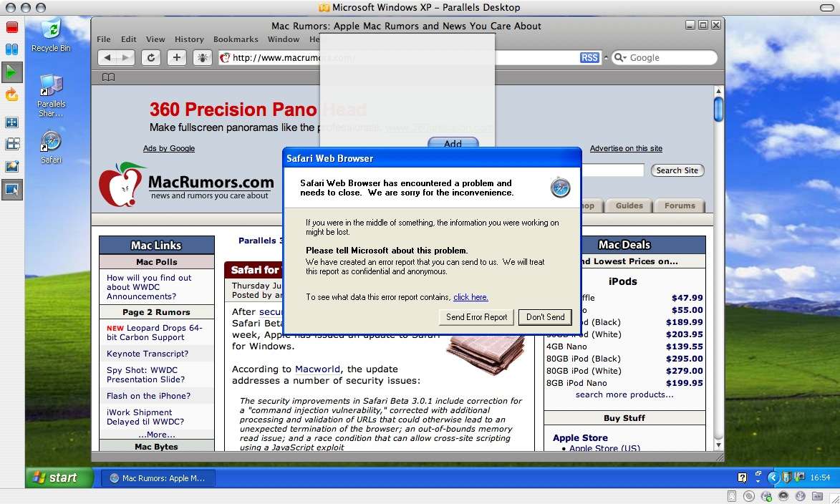Click the shield security icon in system tray

786,478
